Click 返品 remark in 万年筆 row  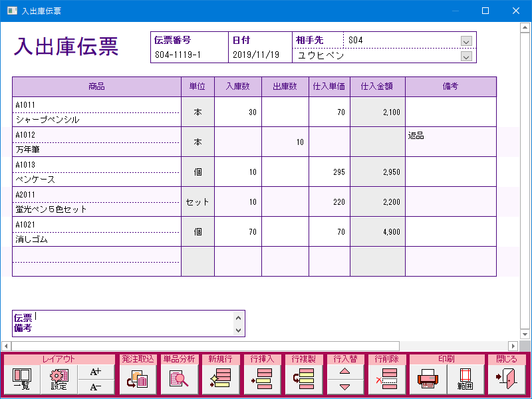(x=451, y=142)
